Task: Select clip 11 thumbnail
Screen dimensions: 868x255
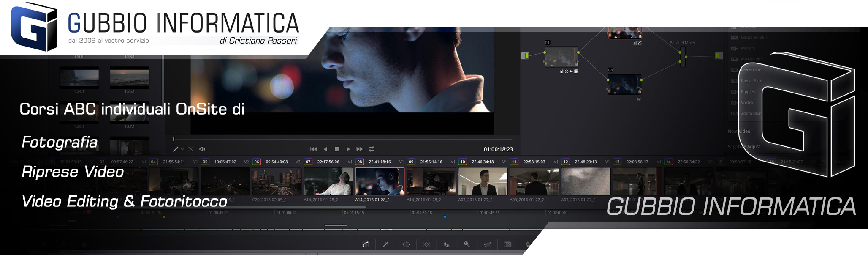Action: (x=534, y=181)
